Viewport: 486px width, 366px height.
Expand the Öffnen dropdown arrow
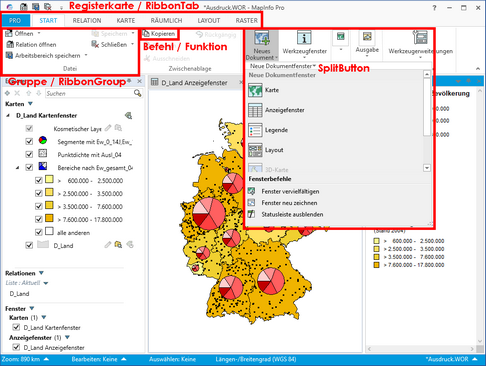pyautogui.click(x=39, y=33)
